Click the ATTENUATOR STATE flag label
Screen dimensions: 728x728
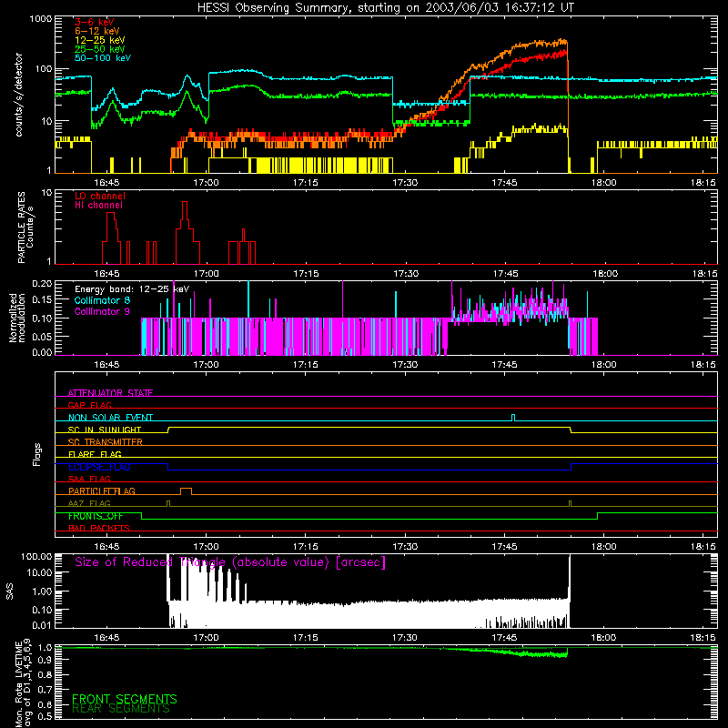point(110,393)
